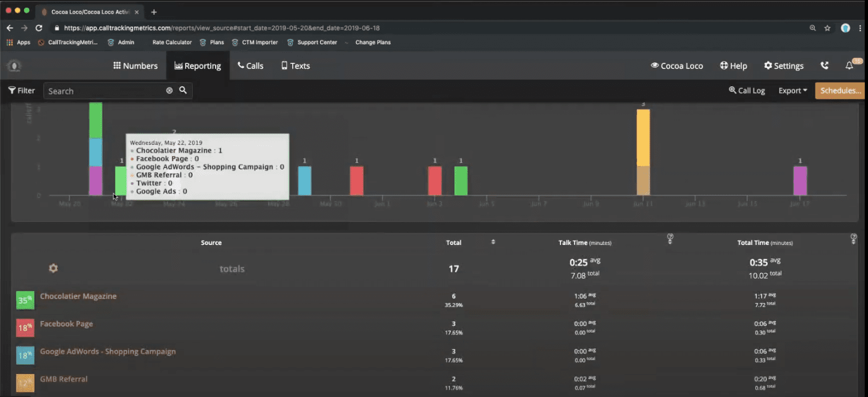Viewport: 868px width, 397px height.
Task: Click the red Facebook Page 18% swatch
Action: click(x=25, y=328)
